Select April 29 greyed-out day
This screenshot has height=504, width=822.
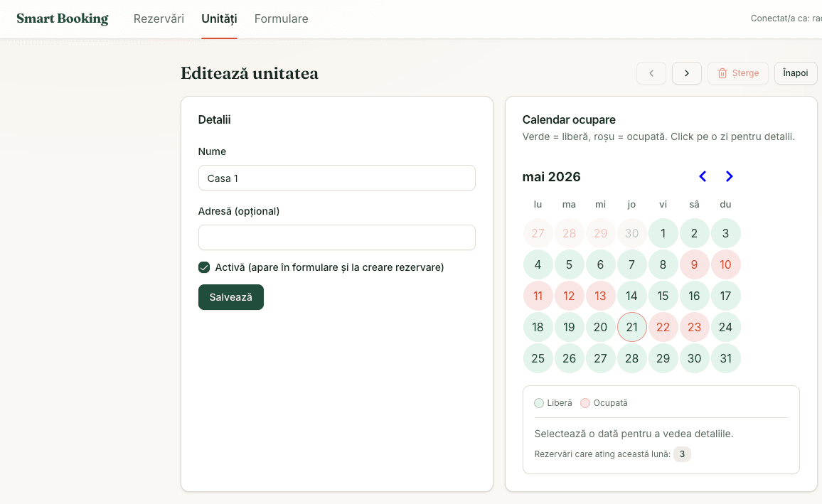[600, 233]
